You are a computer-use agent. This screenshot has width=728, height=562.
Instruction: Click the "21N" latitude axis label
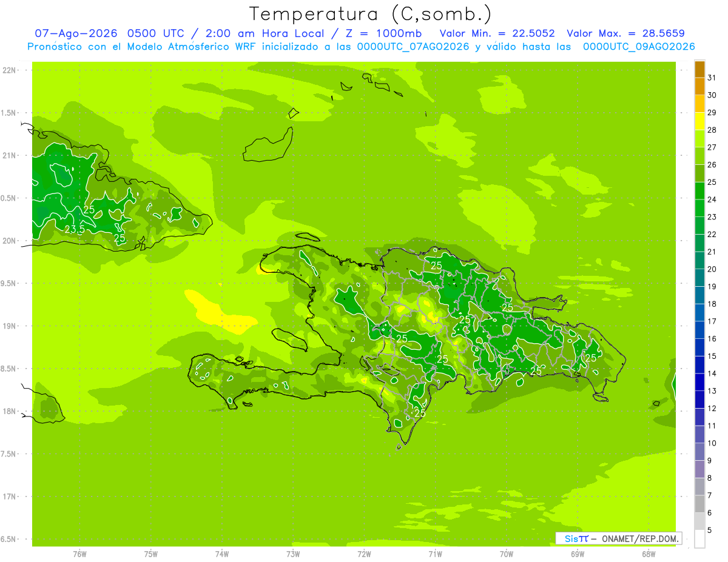click(9, 155)
